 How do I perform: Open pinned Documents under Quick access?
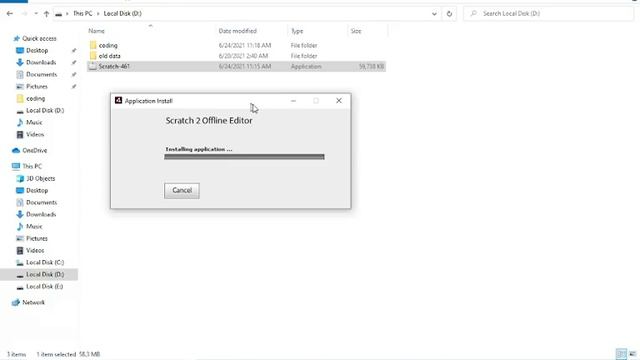pos(41,75)
